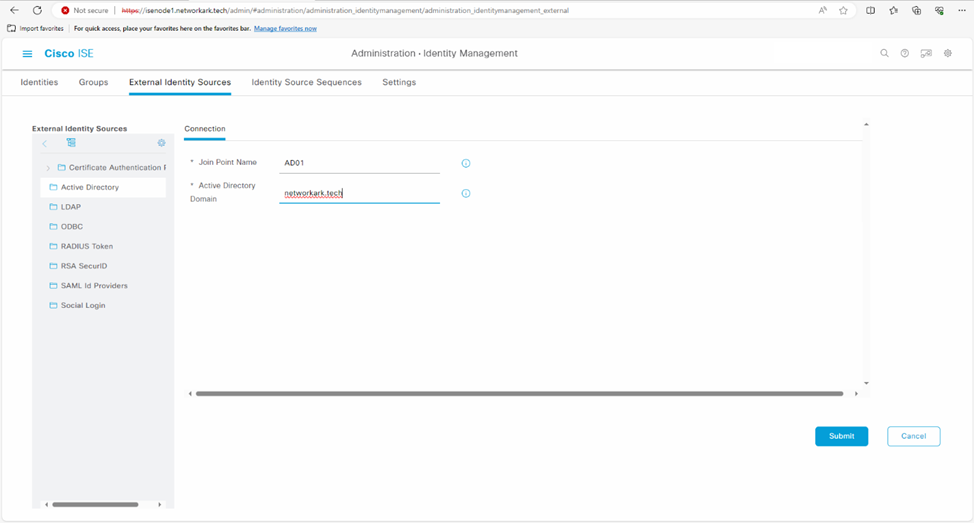Open the help question-mark icon

coord(905,54)
